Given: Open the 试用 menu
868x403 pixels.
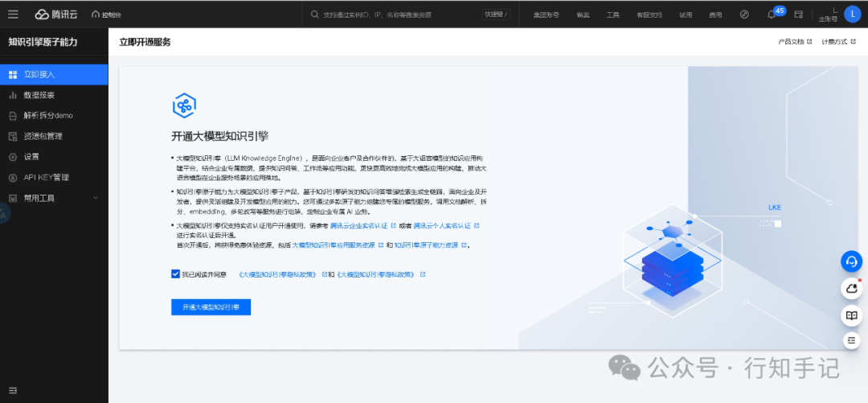Looking at the screenshot, I should (x=686, y=15).
